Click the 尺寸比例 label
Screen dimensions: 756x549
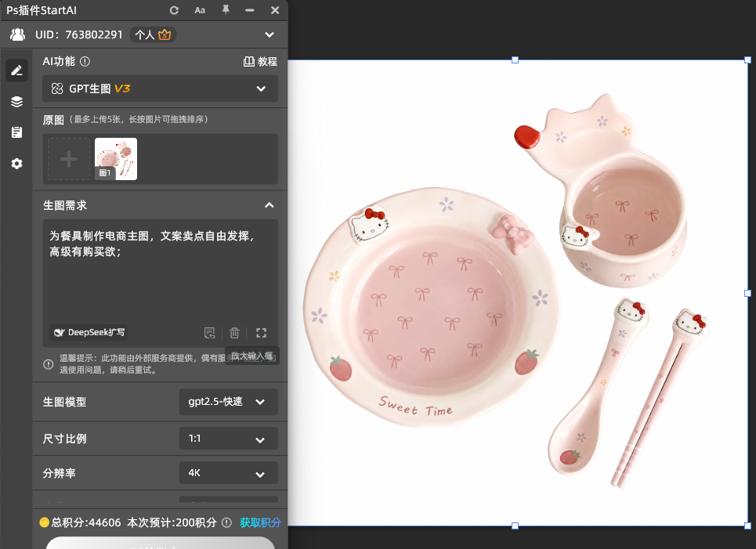point(64,439)
